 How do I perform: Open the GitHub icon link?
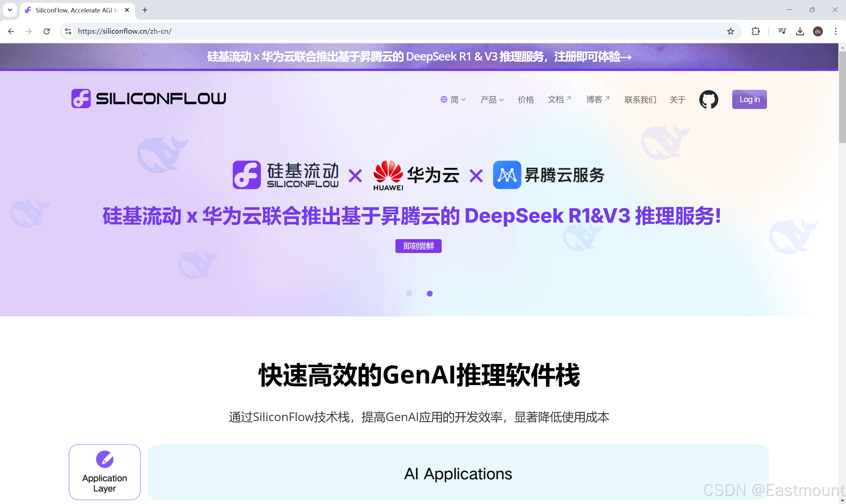[708, 99]
